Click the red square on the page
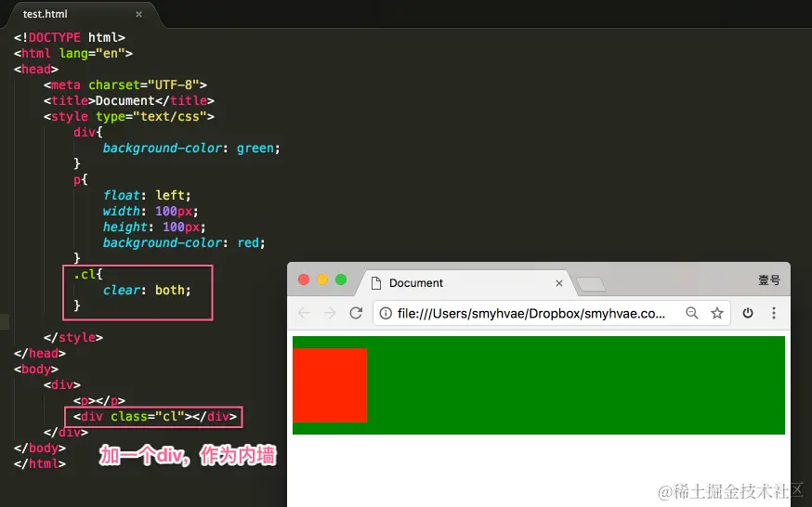 (x=330, y=385)
